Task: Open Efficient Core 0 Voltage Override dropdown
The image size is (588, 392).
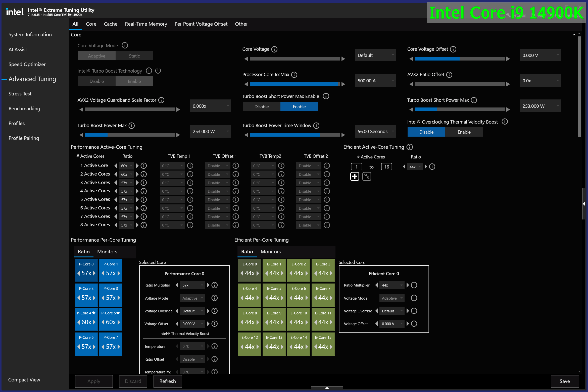Action: tap(392, 311)
